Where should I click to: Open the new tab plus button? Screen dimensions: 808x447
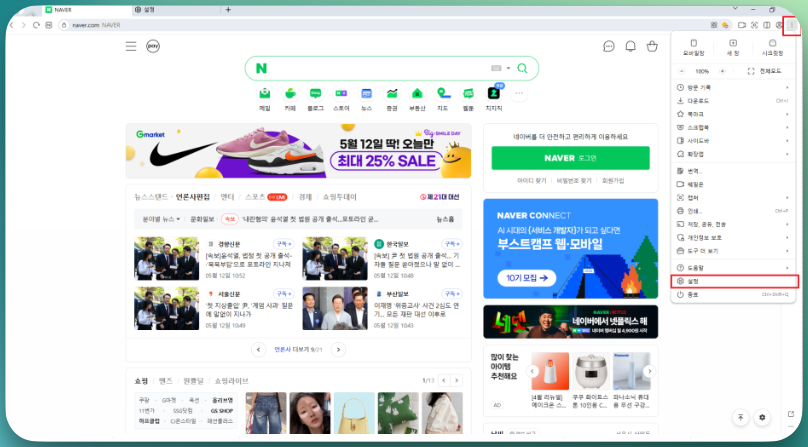click(228, 9)
